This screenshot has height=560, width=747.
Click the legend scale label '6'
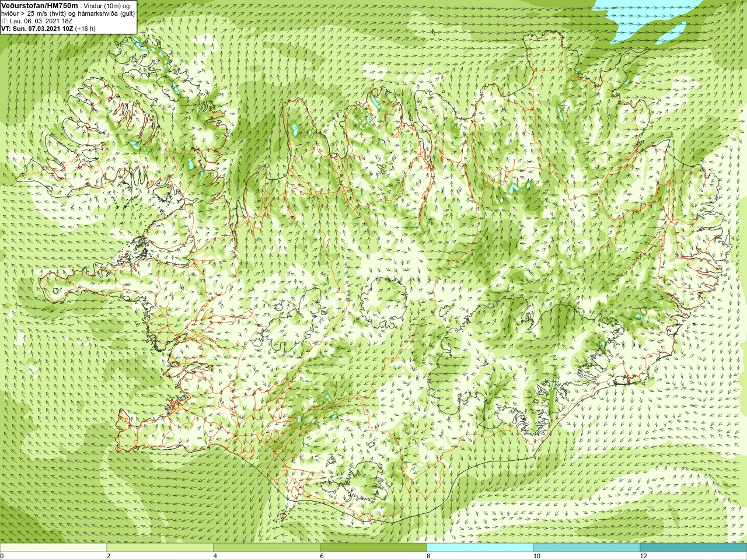(322, 556)
